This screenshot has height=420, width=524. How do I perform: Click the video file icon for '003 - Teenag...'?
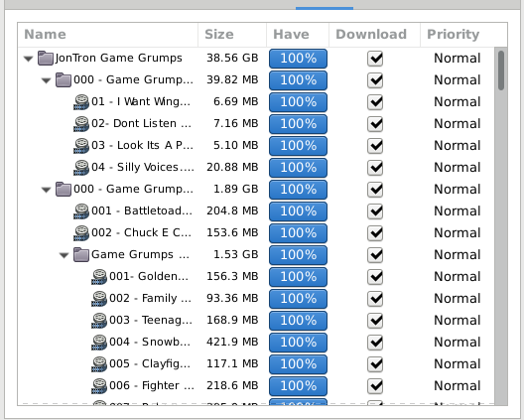[x=99, y=320]
